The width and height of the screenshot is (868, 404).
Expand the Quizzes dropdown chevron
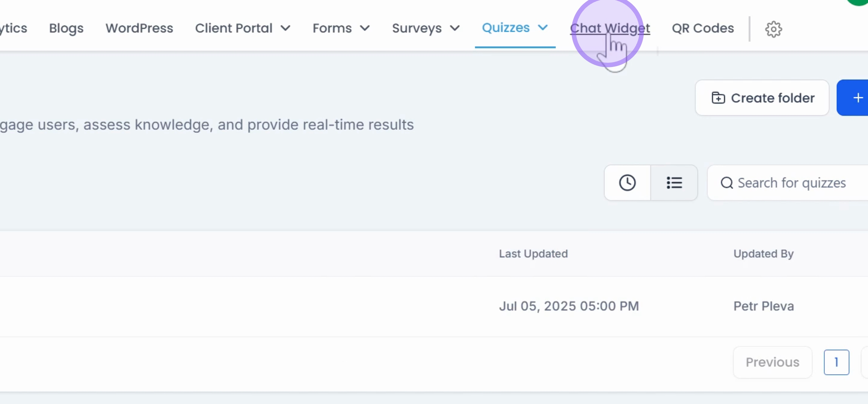point(543,28)
